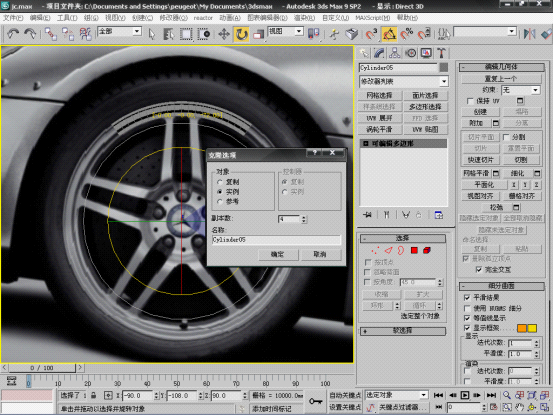Click the Undo arrow in the main toolbar
This screenshot has width=553, height=415.
[13, 34]
